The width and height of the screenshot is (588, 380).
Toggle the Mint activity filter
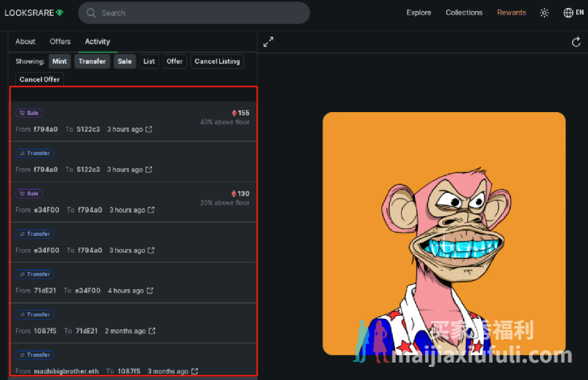tap(60, 61)
